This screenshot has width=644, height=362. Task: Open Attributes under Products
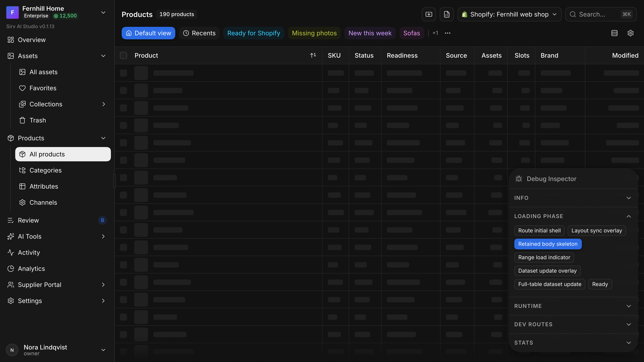point(63,186)
